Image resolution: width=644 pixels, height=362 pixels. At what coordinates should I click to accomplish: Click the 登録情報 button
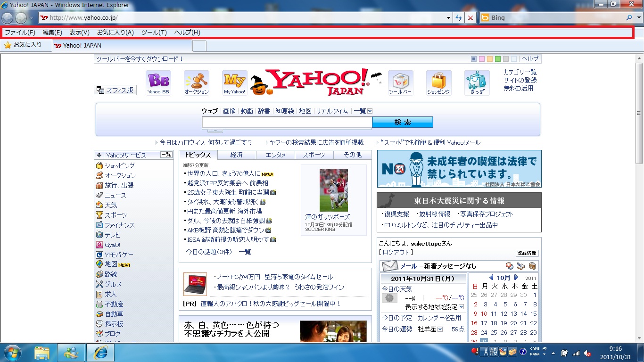[527, 253]
